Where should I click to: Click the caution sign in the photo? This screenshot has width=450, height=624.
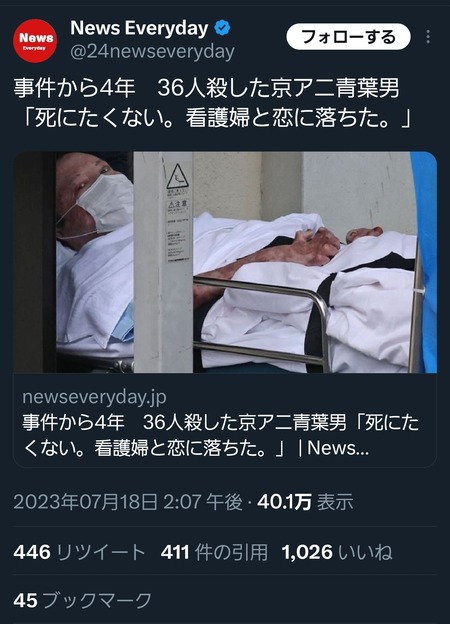178,176
